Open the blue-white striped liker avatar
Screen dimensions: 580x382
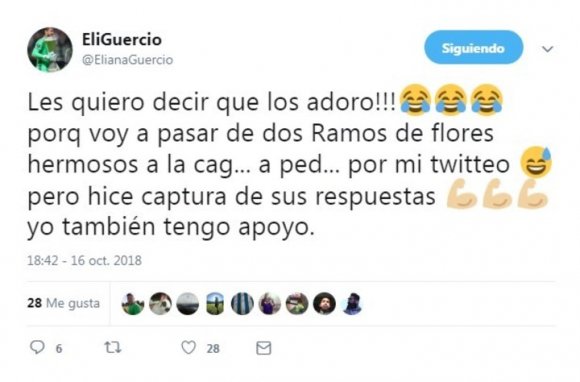click(x=242, y=304)
